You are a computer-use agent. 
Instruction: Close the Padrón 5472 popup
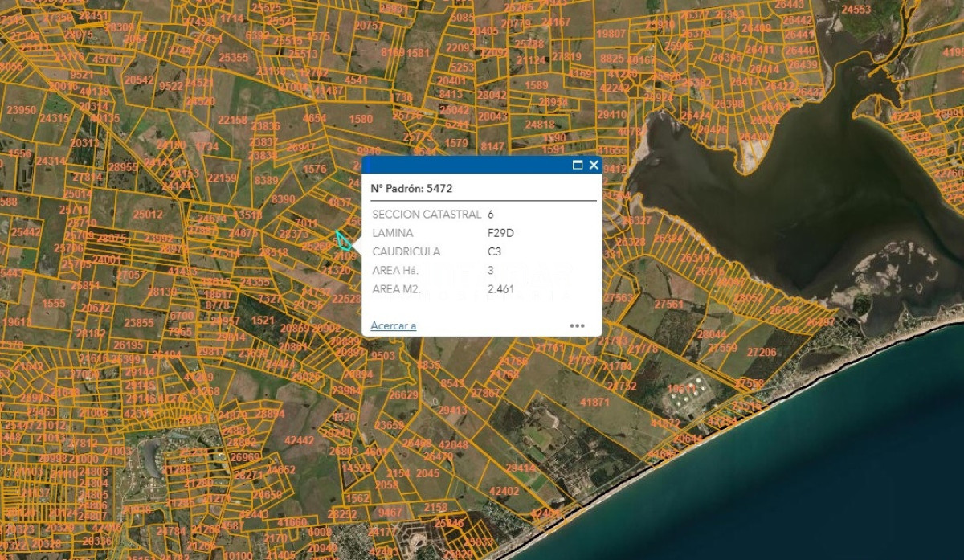point(594,165)
